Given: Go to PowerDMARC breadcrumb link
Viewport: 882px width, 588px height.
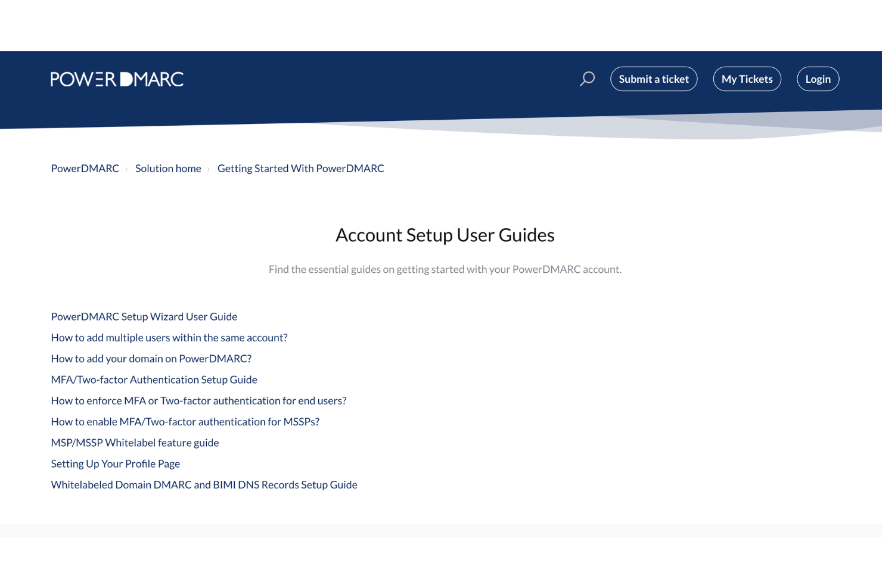Looking at the screenshot, I should (85, 169).
